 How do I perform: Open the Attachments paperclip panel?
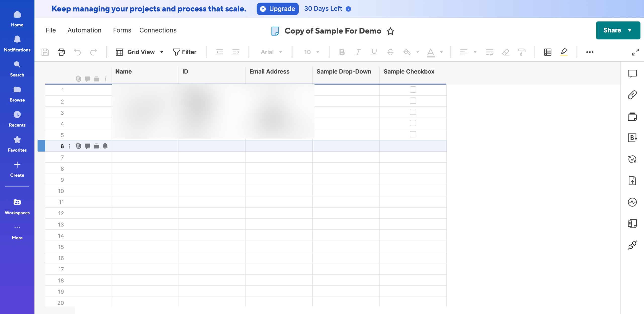click(632, 95)
